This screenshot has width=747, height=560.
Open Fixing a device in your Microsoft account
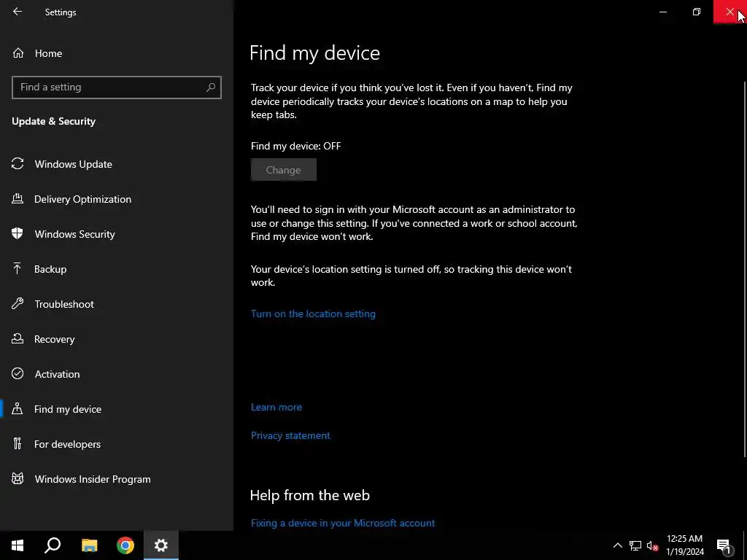[343, 523]
